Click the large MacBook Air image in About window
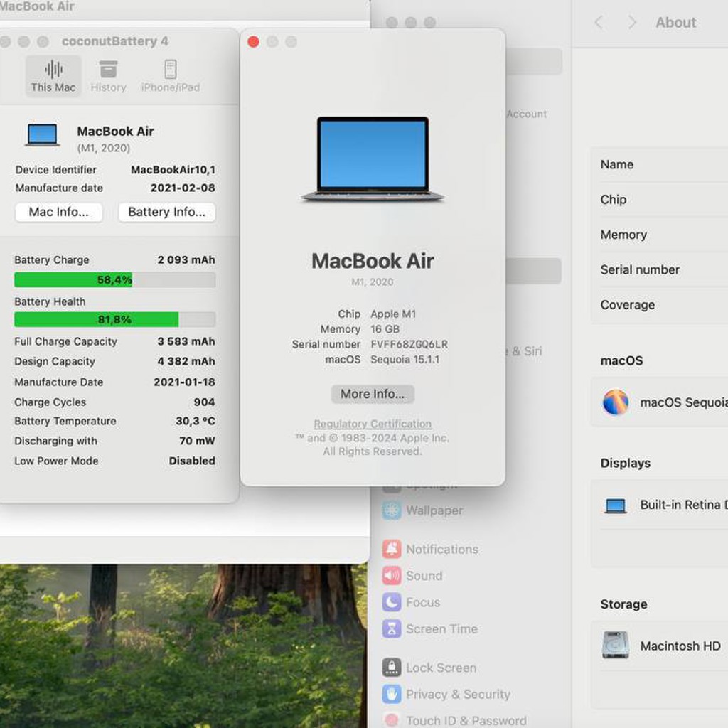 (x=373, y=159)
